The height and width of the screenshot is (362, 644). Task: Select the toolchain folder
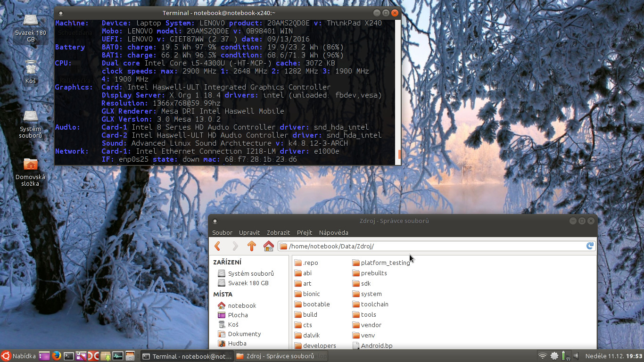(371, 304)
